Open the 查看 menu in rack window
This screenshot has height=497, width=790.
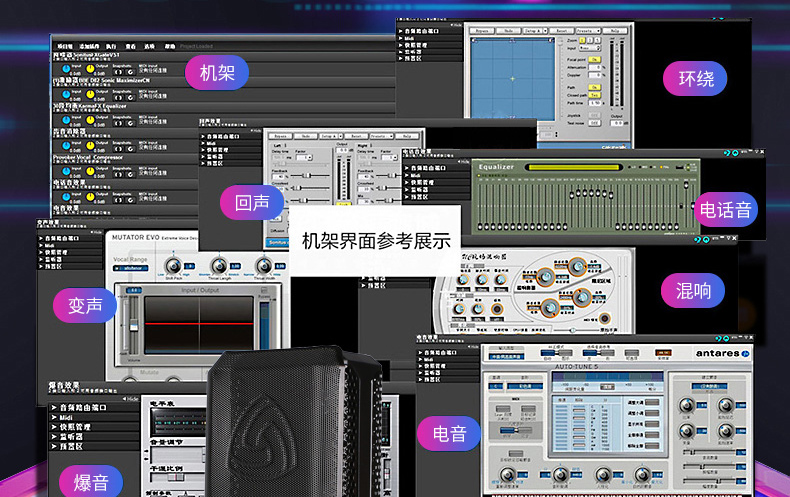pyautogui.click(x=130, y=46)
